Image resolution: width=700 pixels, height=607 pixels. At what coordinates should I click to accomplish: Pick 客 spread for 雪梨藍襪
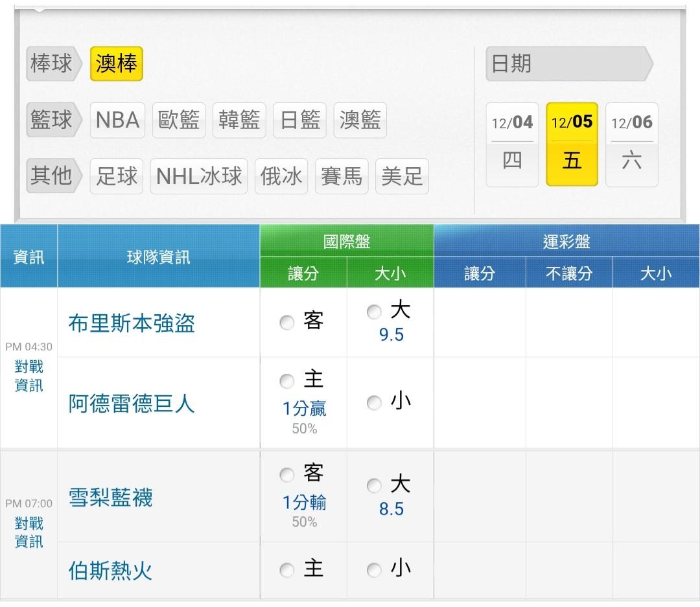(287, 475)
